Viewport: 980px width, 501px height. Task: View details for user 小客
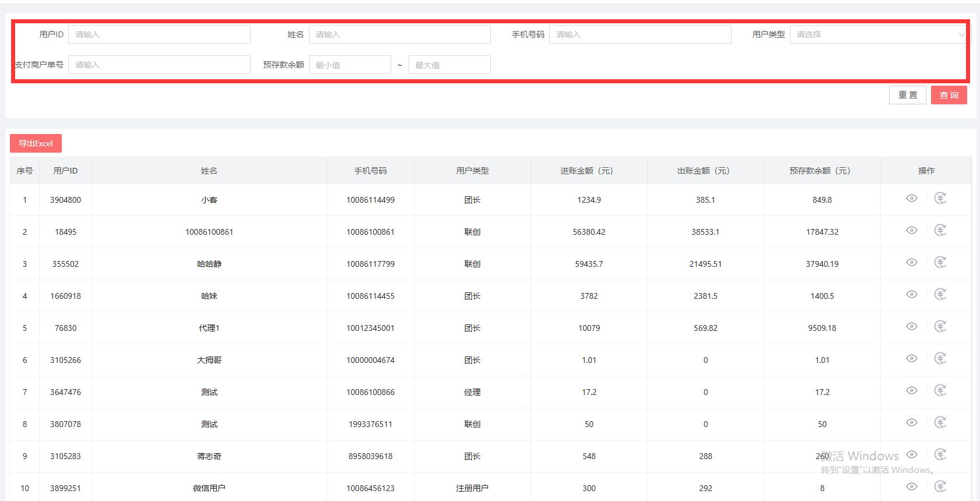pos(912,198)
